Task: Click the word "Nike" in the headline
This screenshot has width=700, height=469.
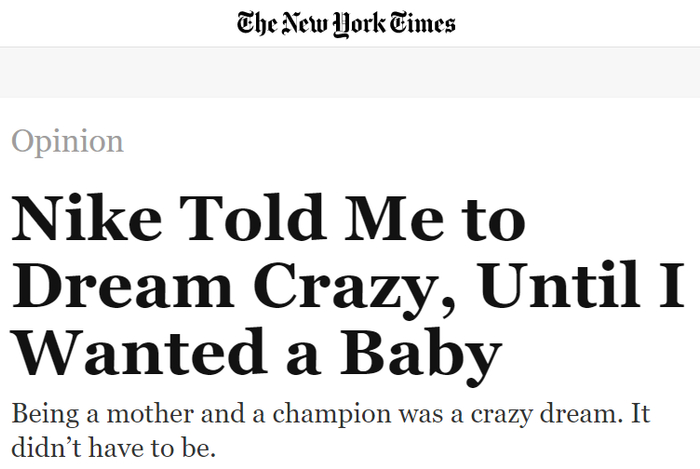Action: tap(86, 220)
